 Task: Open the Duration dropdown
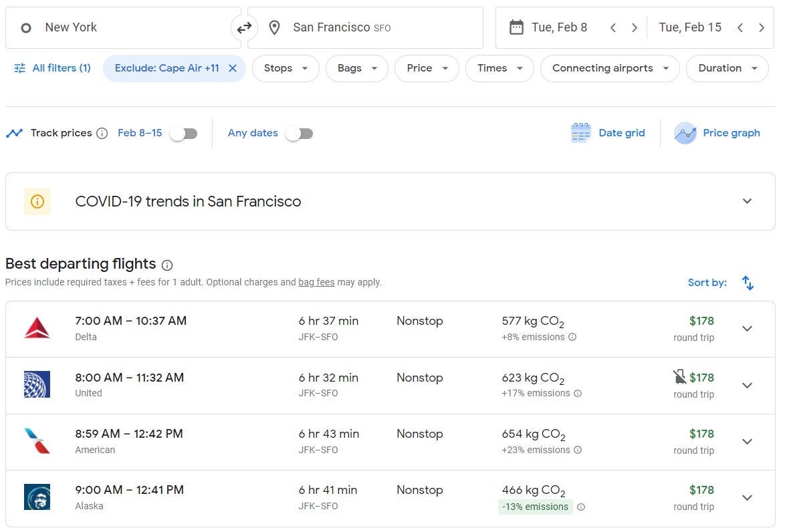[x=727, y=68]
